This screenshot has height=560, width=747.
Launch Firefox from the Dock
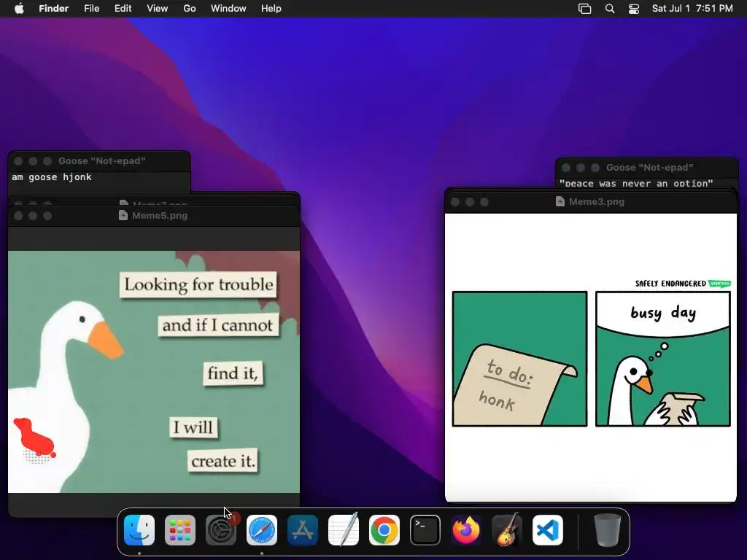[x=466, y=530]
